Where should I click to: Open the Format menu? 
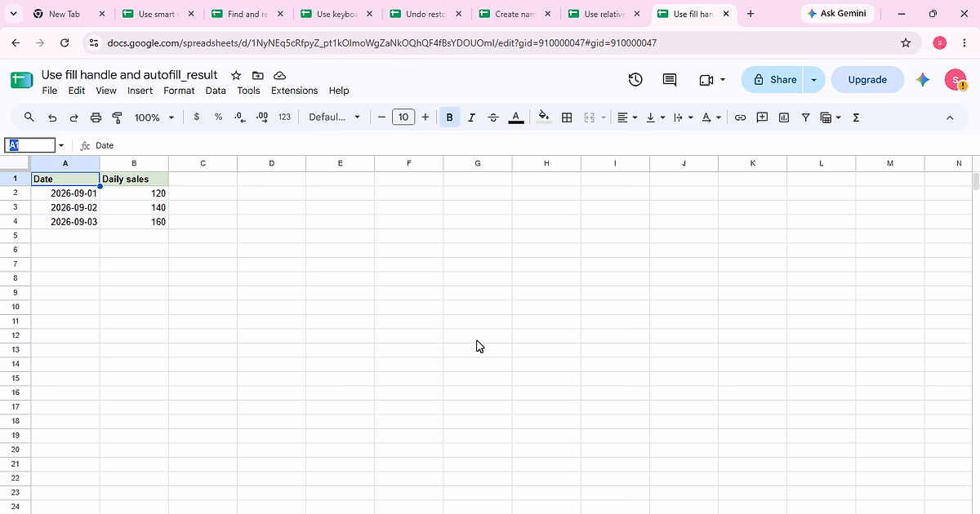(179, 91)
